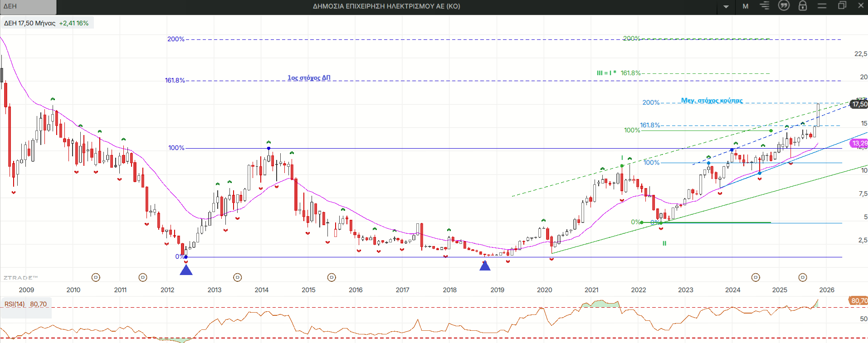Open the symbol dropdown arrow in title bar

[x=726, y=6]
